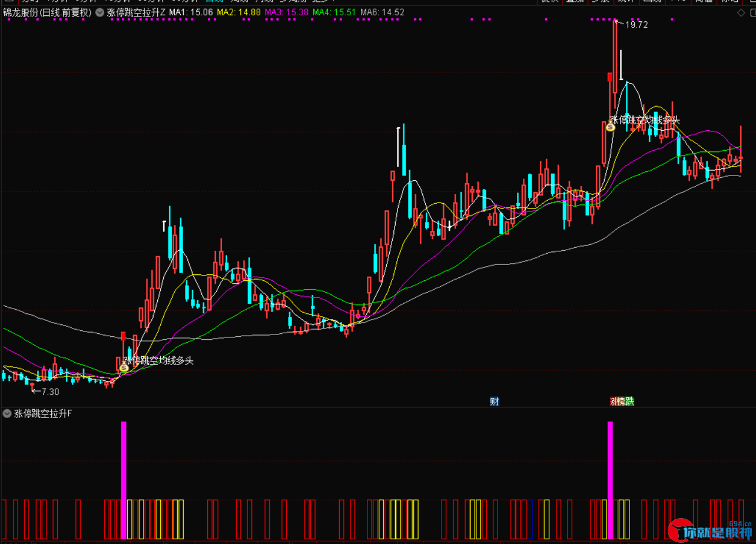This screenshot has width=756, height=544.
Task: Click first magenta signal bar in sub-chart
Action: 124,480
